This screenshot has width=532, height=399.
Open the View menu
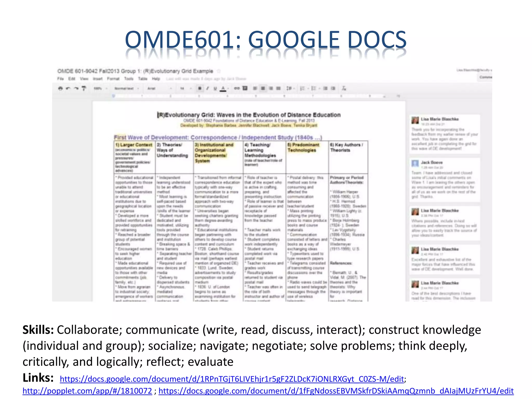[84, 78]
